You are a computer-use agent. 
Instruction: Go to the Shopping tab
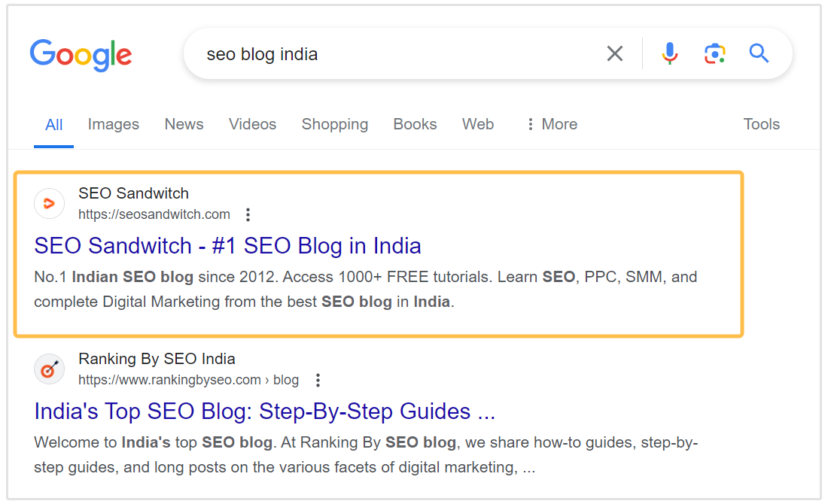click(335, 124)
